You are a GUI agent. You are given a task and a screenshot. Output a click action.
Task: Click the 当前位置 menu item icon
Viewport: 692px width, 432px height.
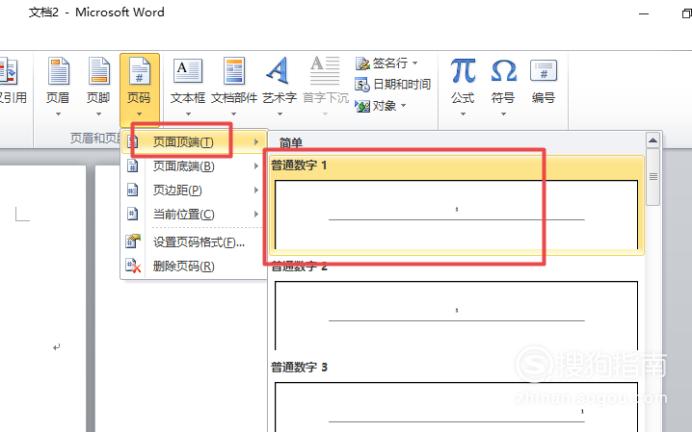tap(132, 214)
